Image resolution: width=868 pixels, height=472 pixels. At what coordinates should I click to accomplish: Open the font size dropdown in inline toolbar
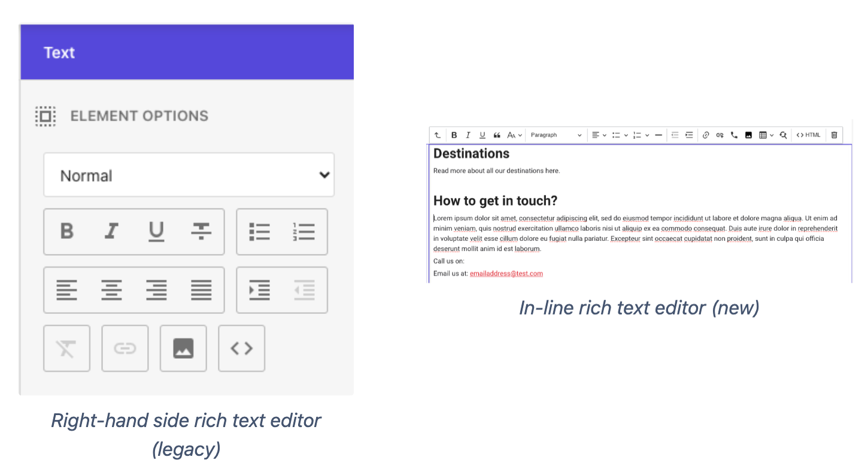(515, 135)
